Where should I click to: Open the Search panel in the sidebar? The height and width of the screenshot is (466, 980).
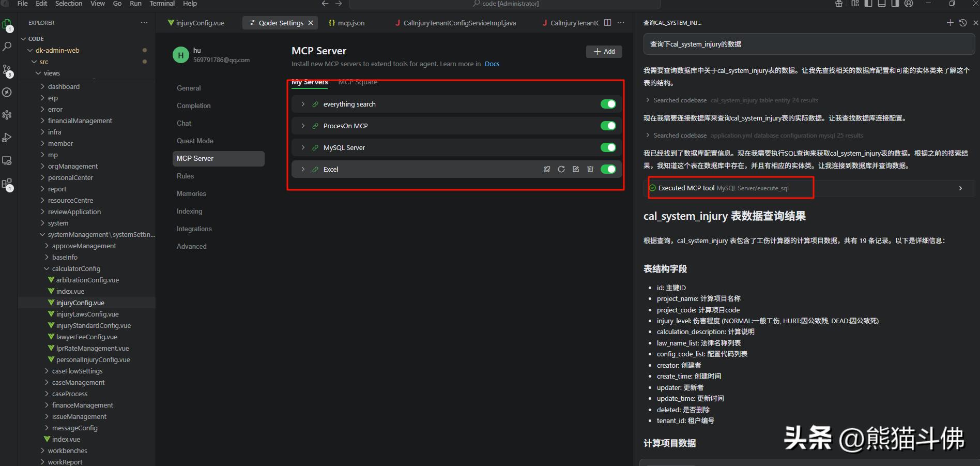[7, 47]
